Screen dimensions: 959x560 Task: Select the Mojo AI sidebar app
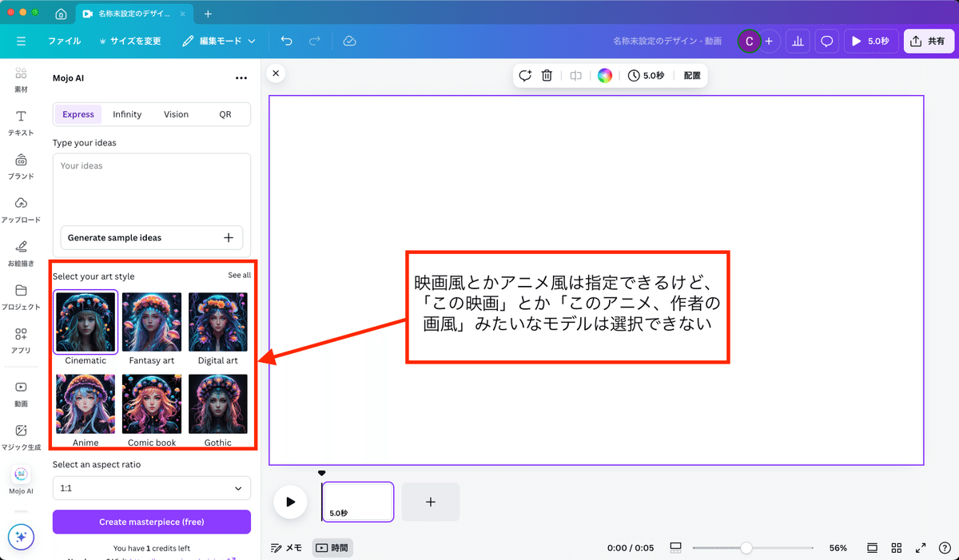point(21,481)
